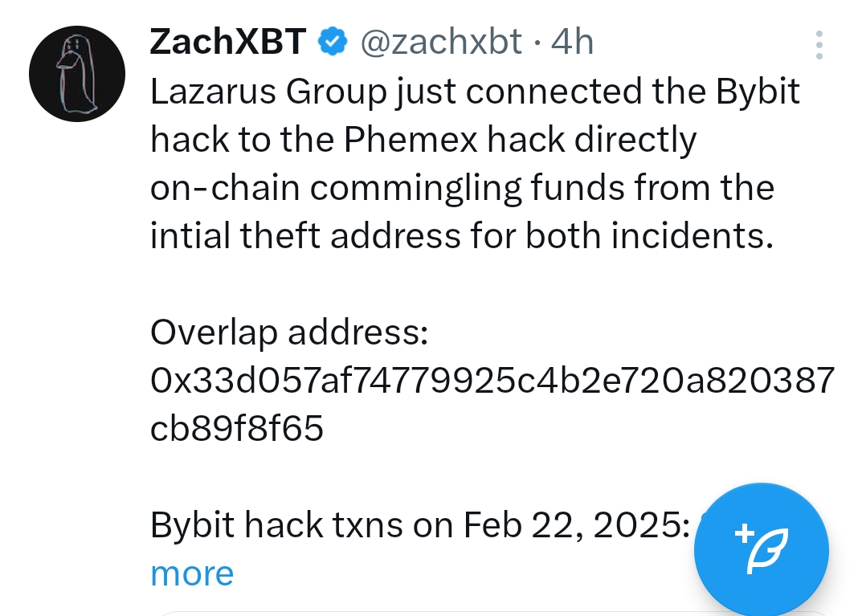Click the address ending cb89f8f65
Viewport: 858px width, 616px height.
coord(237,428)
